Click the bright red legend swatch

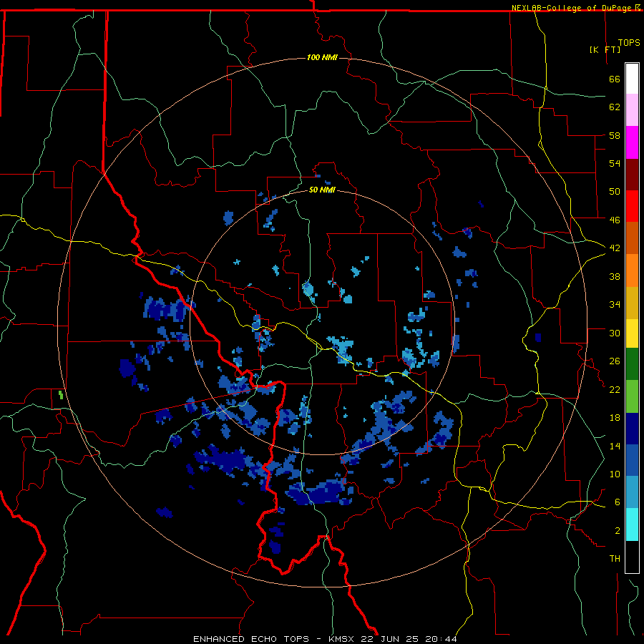click(x=632, y=206)
